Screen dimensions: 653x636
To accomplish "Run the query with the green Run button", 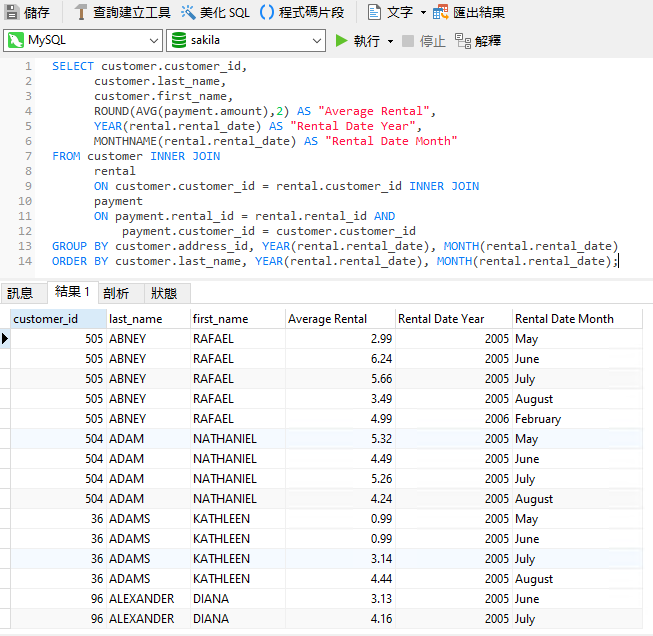I will click(x=343, y=41).
